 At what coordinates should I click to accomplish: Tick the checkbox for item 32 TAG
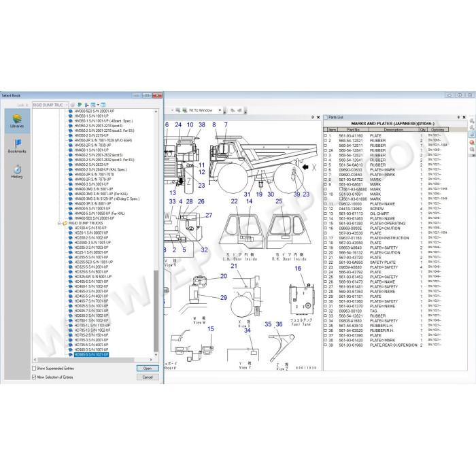tap(326, 311)
